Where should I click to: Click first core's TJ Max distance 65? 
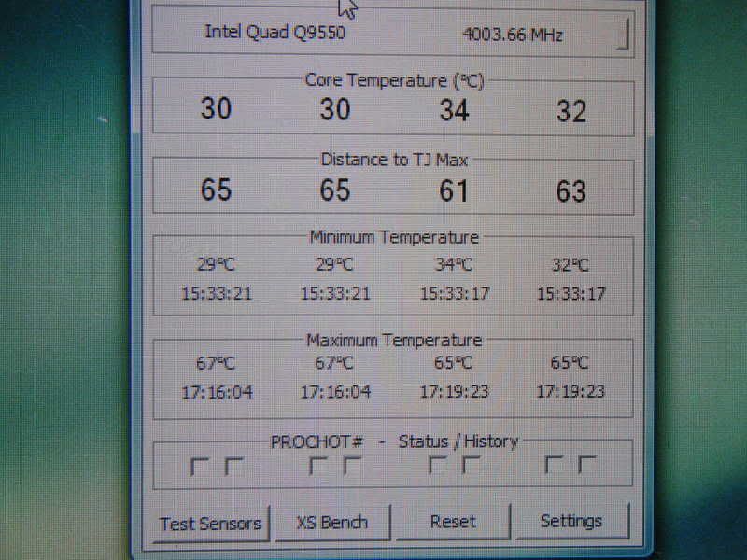click(216, 189)
